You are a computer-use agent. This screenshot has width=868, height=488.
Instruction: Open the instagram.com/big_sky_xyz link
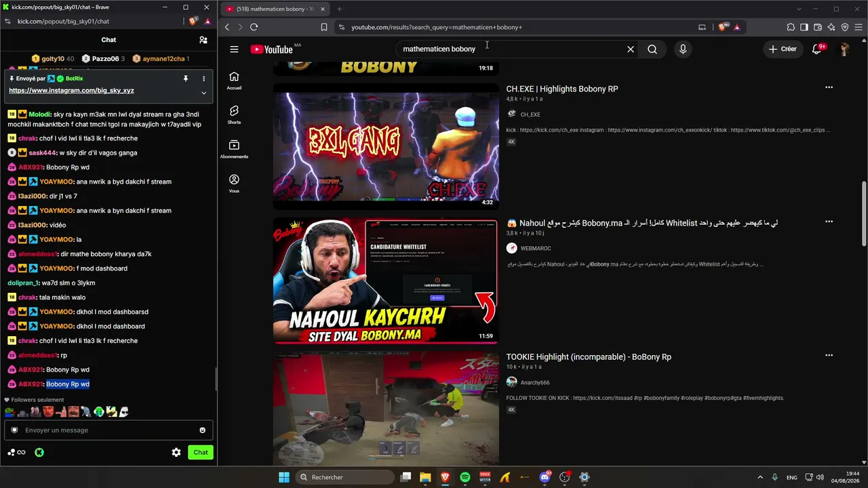pos(71,90)
